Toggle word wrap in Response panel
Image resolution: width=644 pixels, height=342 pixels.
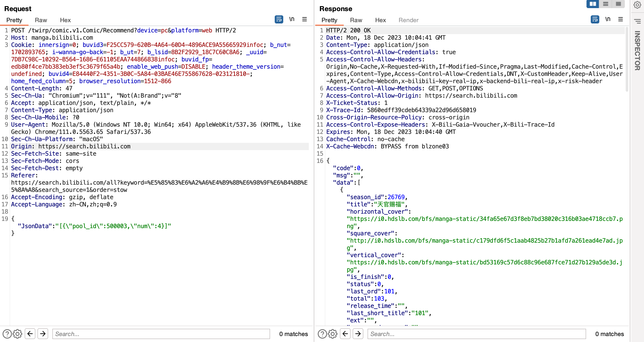point(595,19)
